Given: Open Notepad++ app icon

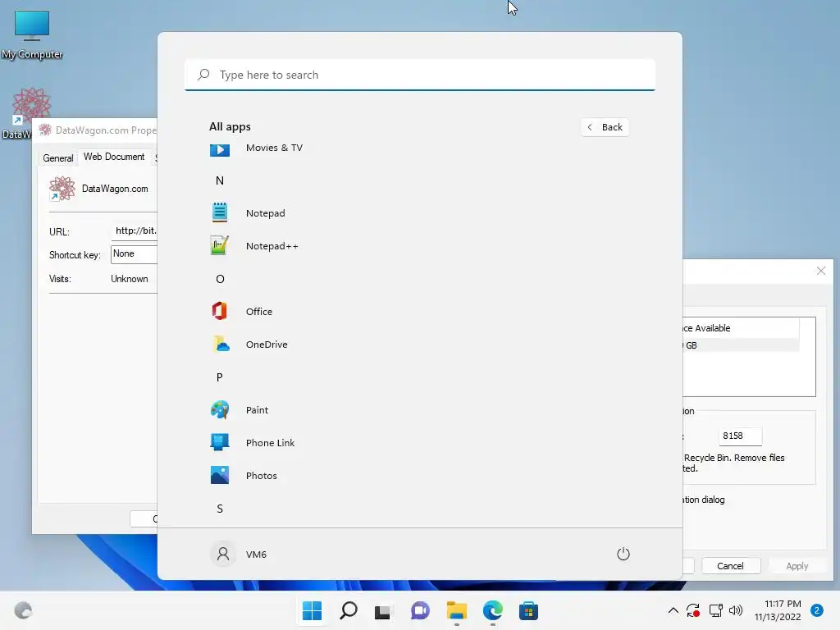Looking at the screenshot, I should click(x=220, y=245).
